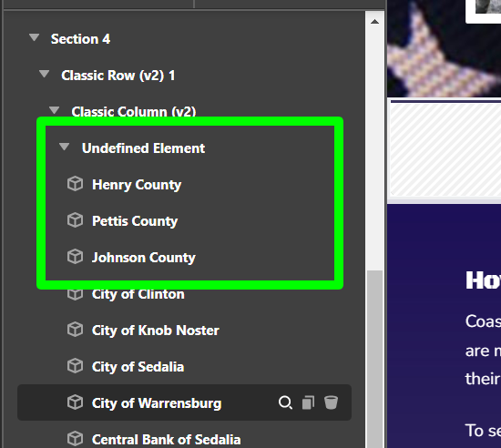Click the cube icon beside Johnson County
The image size is (501, 448).
[x=75, y=257]
